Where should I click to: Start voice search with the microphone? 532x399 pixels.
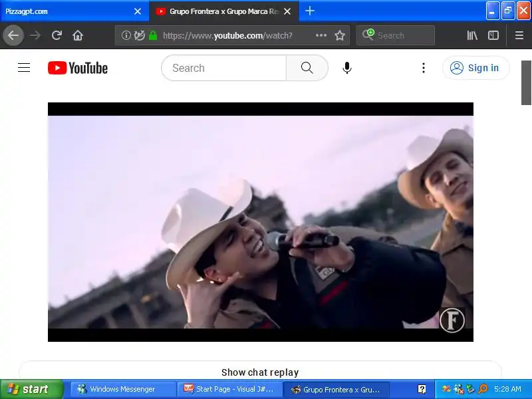coord(346,68)
